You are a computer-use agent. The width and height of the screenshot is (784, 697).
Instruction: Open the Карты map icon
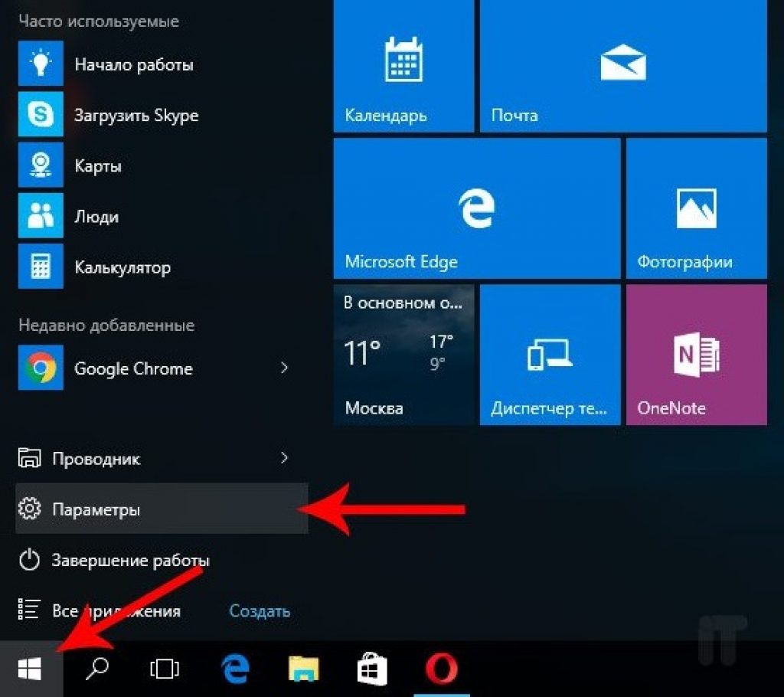coord(41,165)
